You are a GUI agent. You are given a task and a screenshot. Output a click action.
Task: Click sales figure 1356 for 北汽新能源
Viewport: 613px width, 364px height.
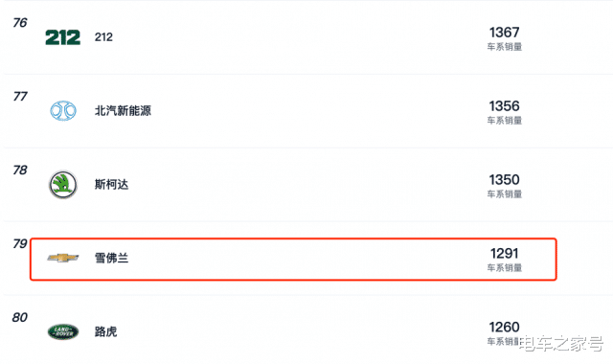pos(505,106)
